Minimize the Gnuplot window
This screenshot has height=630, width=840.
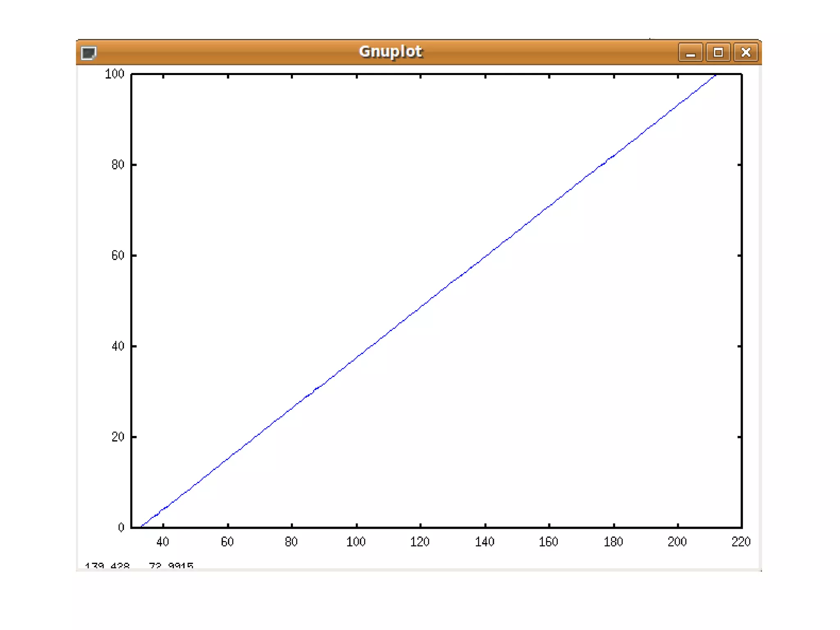690,52
